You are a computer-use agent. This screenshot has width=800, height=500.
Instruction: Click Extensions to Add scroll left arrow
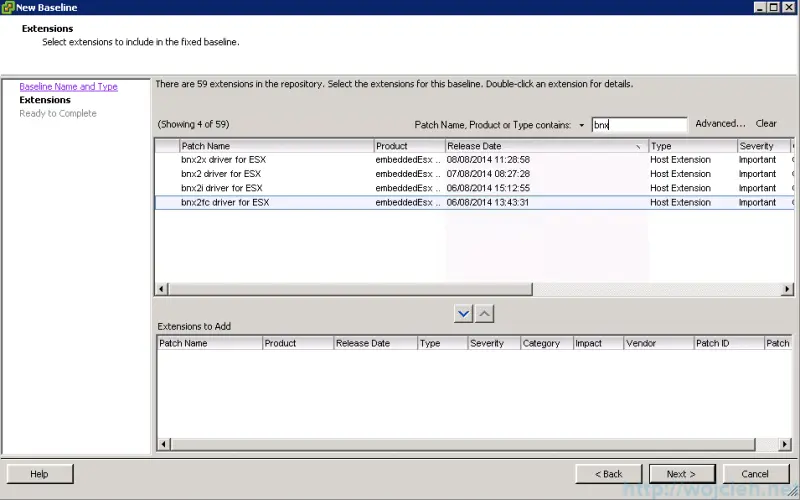point(163,444)
